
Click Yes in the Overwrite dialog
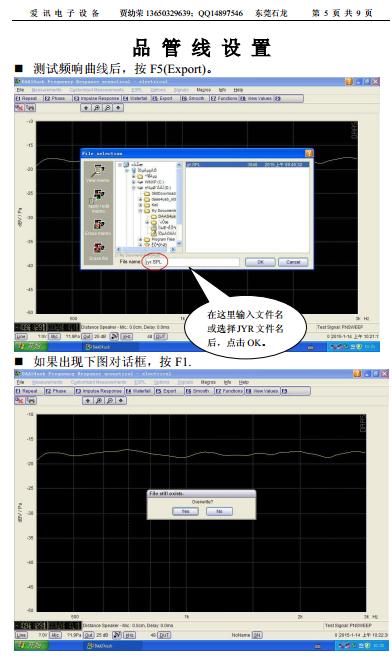pos(185,511)
